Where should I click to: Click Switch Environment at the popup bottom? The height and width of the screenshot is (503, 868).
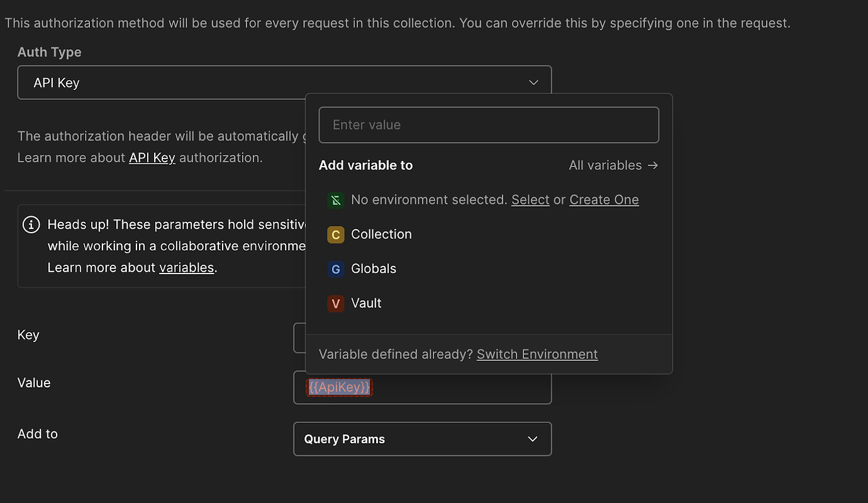click(537, 354)
